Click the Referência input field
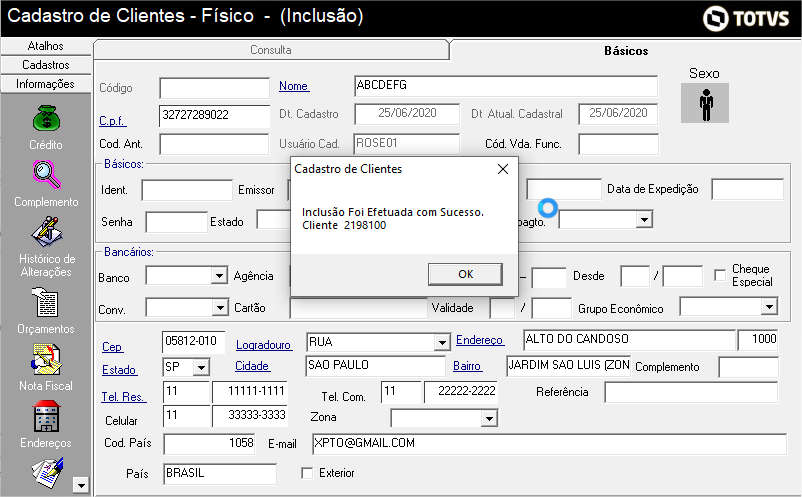 (x=691, y=393)
